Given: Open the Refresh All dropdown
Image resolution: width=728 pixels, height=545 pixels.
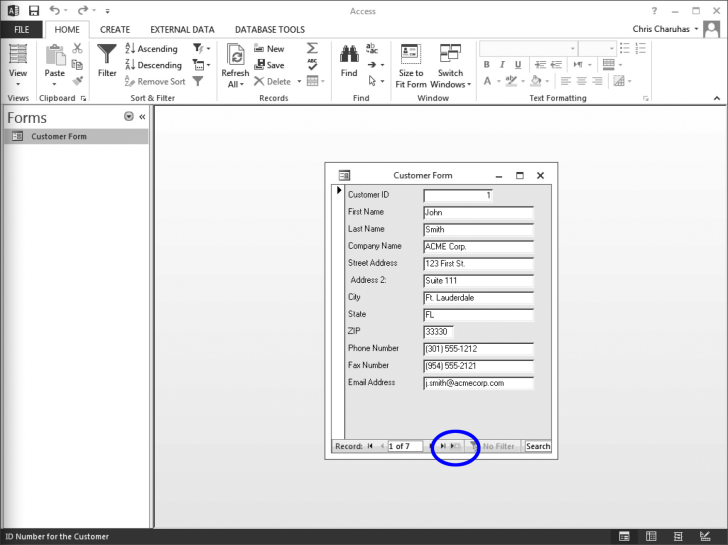Looking at the screenshot, I should 235,84.
